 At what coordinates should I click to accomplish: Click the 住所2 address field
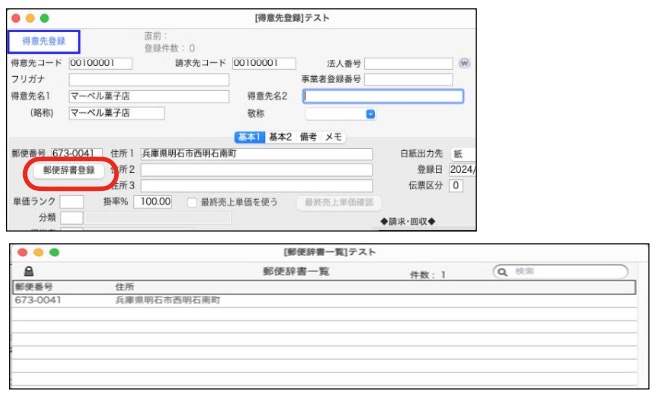(x=257, y=170)
